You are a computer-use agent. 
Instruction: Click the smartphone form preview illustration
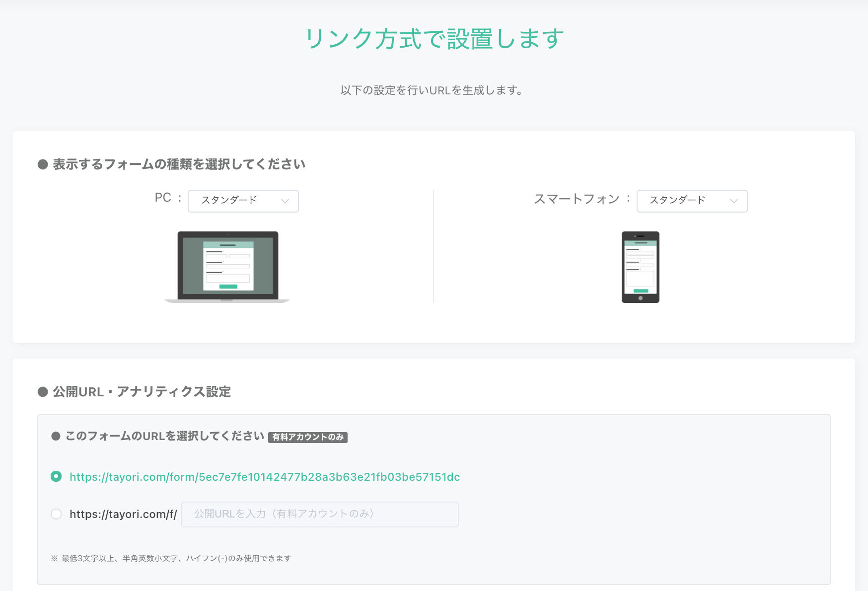pyautogui.click(x=640, y=267)
